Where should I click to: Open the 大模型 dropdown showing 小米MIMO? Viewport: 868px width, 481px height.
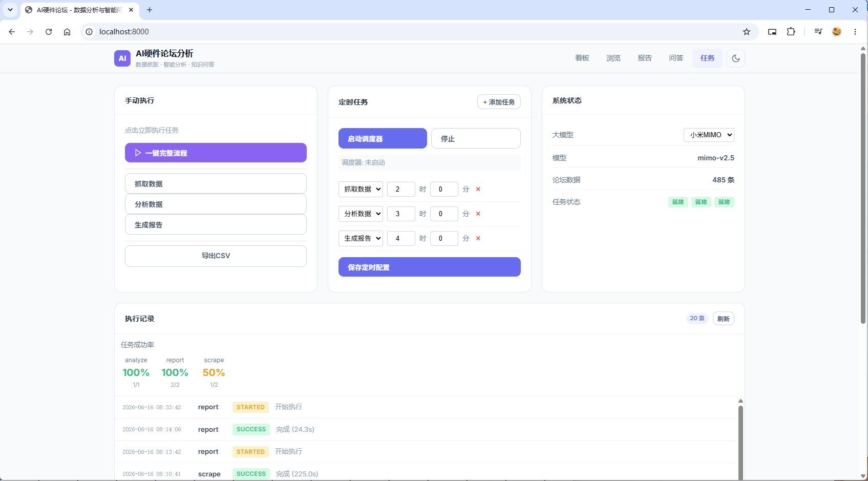(709, 135)
